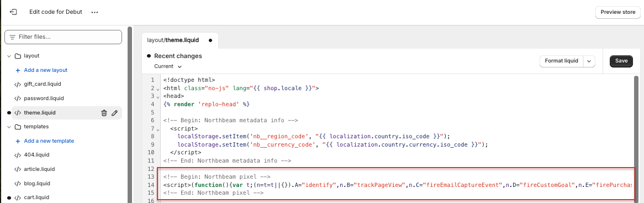Click the Recent changes heading
The height and width of the screenshot is (203, 644).
pyautogui.click(x=178, y=56)
